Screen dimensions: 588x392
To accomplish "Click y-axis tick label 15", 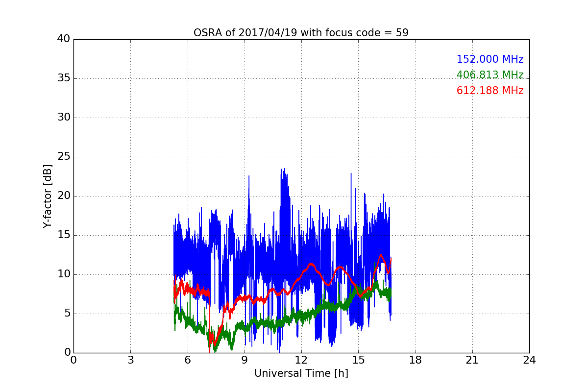I will point(64,235).
